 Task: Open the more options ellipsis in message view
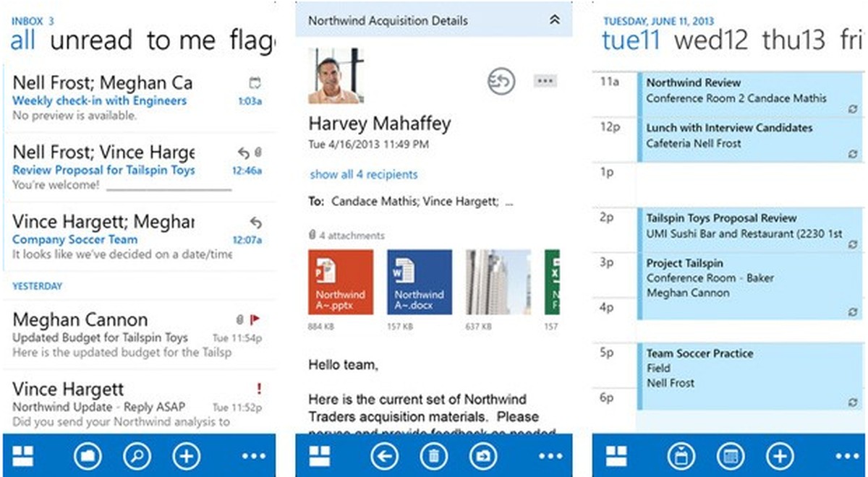[545, 80]
